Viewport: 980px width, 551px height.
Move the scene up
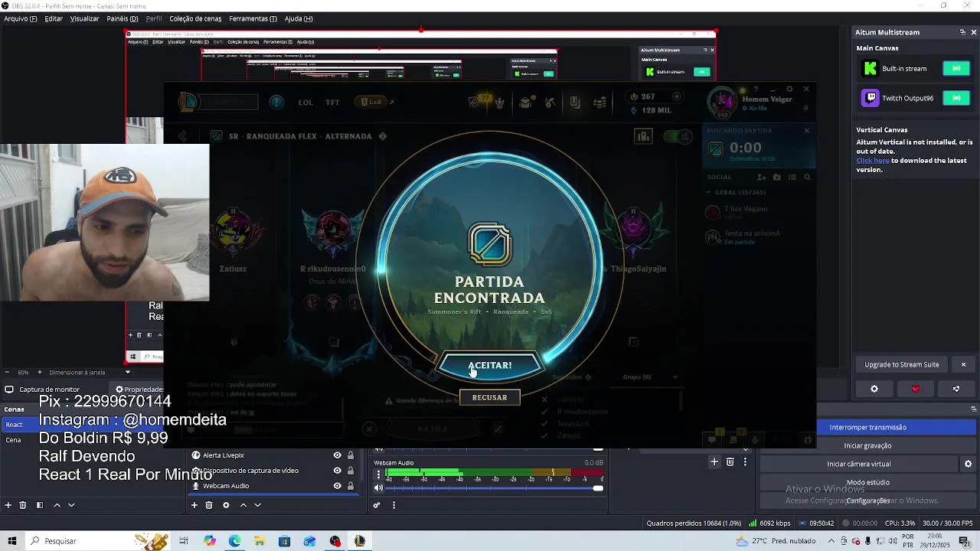point(57,505)
